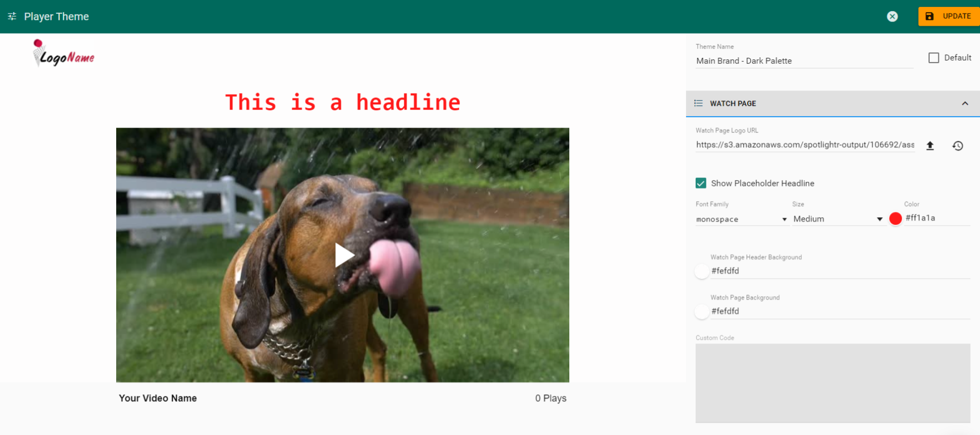Upload a watch page logo file
Screen dimensions: 980x435
(930, 146)
